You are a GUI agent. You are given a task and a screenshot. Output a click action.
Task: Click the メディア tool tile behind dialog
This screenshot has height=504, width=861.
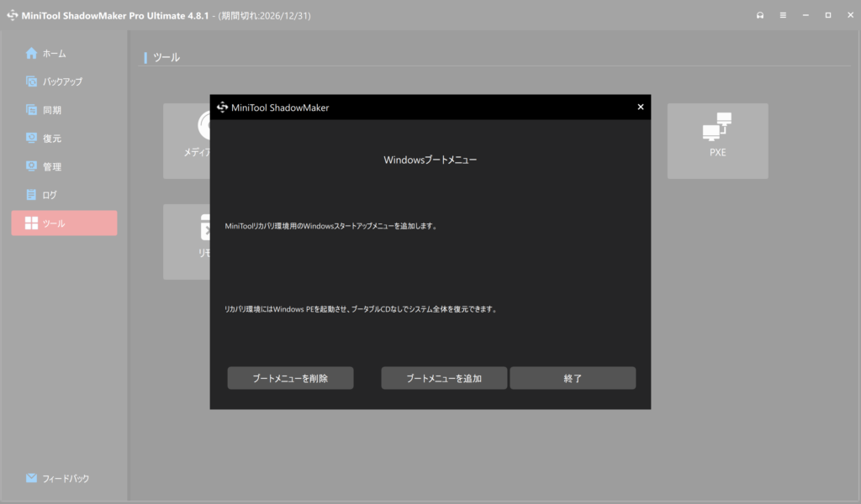pos(187,141)
